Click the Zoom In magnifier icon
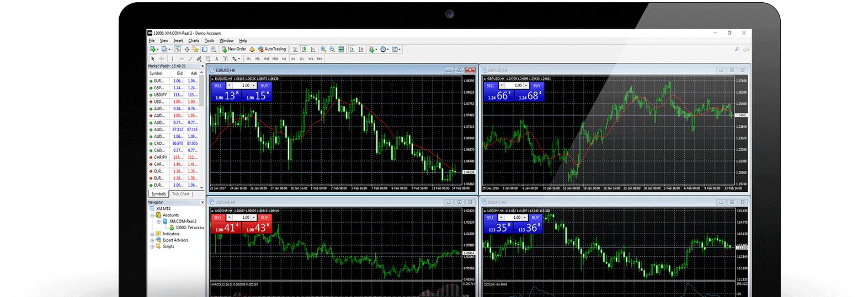The image size is (868, 297). pyautogui.click(x=323, y=50)
